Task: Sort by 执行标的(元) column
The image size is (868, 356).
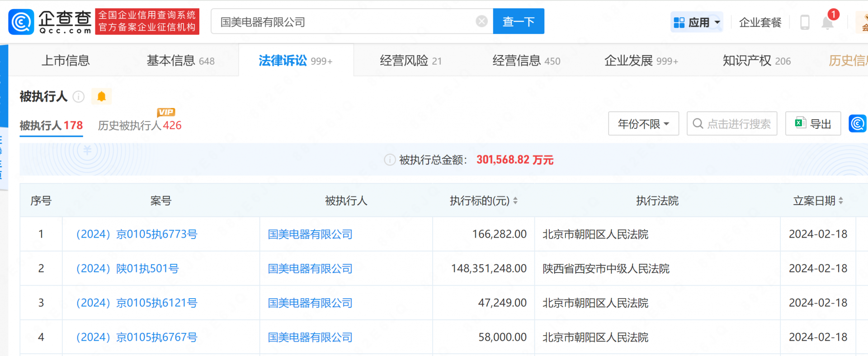Action: coord(515,201)
